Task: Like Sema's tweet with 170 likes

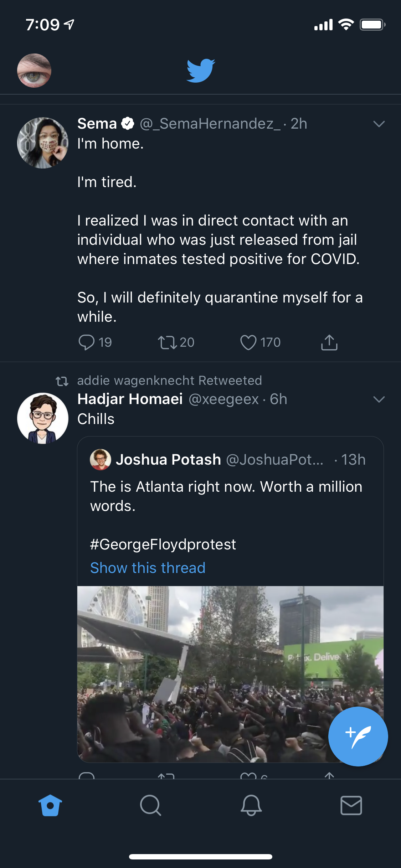Action: [x=248, y=342]
